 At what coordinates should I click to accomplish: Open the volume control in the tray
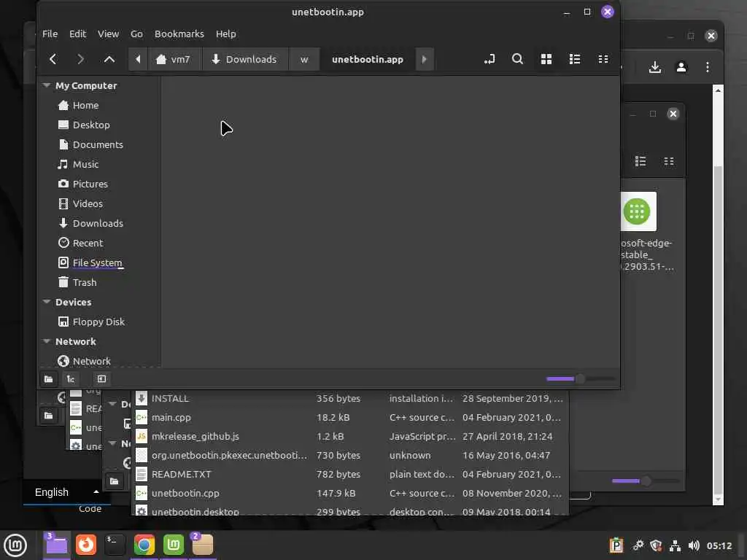pos(694,545)
